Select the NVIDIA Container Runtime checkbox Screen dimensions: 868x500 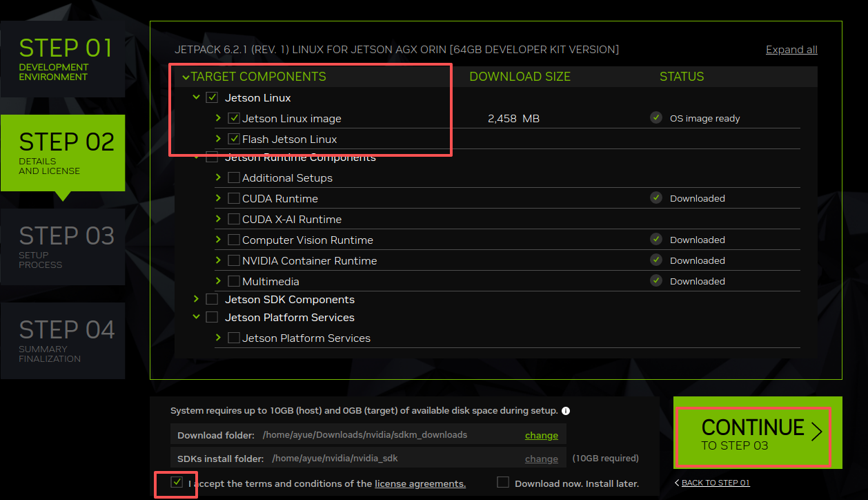(x=234, y=260)
